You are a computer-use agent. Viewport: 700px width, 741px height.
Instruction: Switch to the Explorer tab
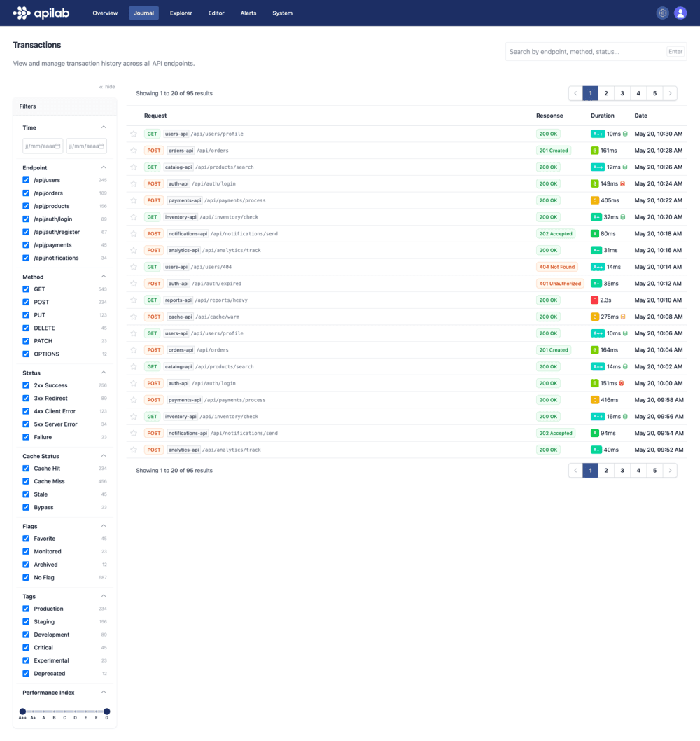click(179, 13)
